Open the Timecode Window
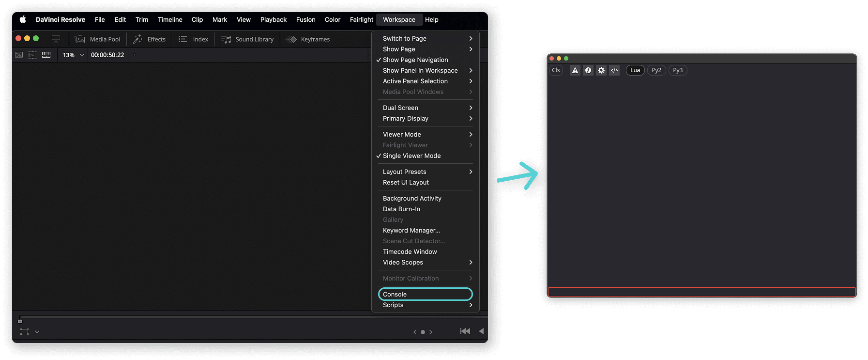 [425, 251]
